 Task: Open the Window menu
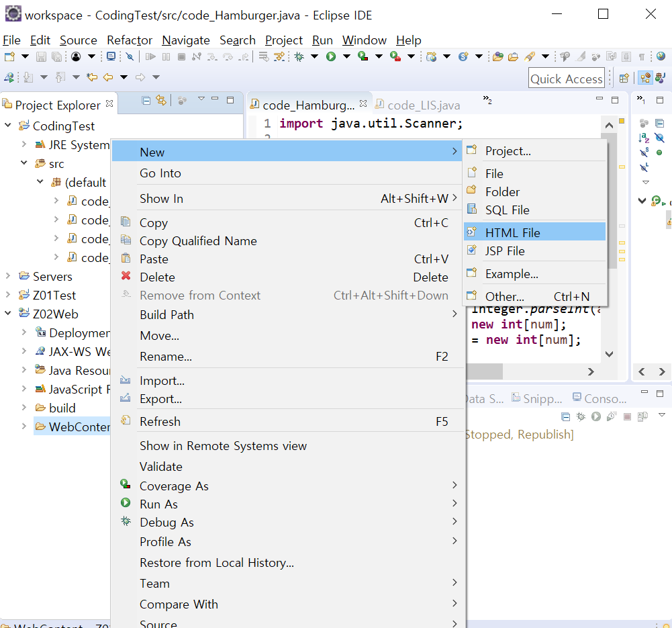coord(365,40)
